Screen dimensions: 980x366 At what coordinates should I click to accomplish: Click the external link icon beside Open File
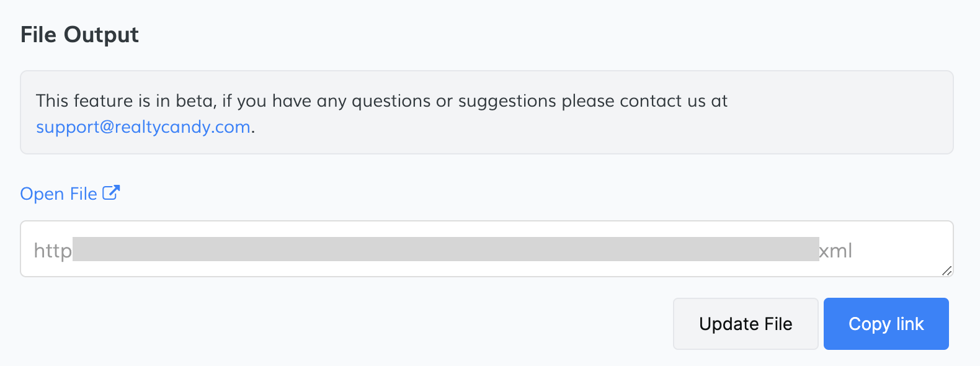click(x=111, y=193)
